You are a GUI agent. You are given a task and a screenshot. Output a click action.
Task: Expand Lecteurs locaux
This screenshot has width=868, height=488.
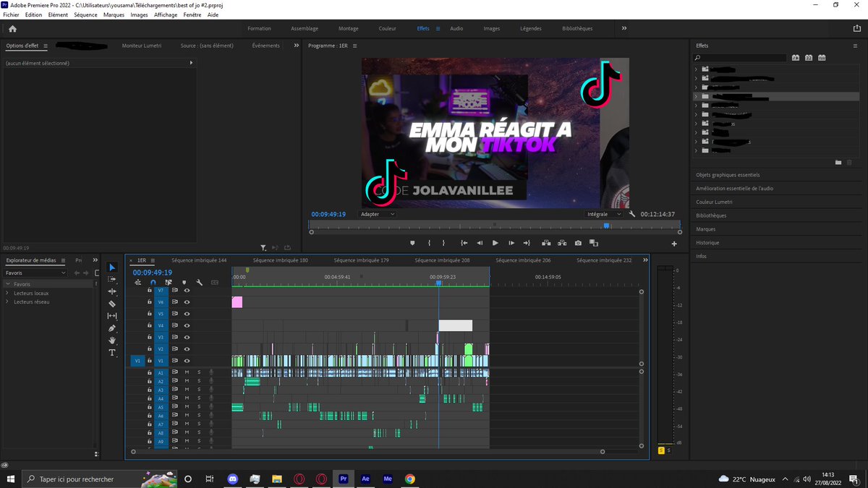click(7, 293)
